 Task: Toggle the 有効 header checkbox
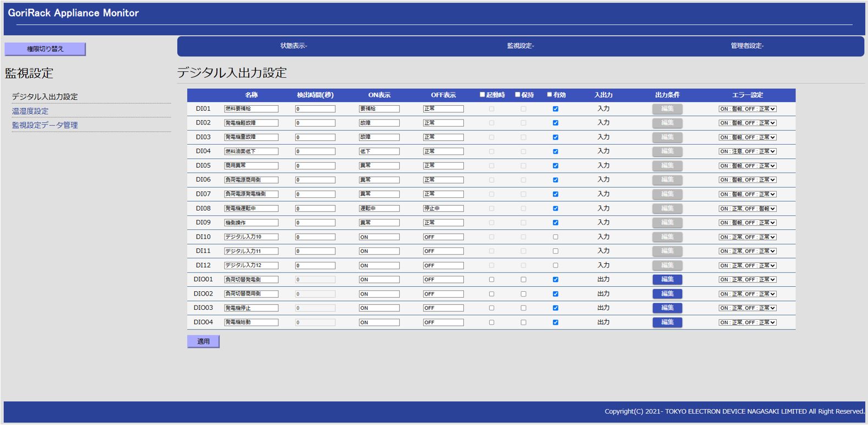[550, 95]
